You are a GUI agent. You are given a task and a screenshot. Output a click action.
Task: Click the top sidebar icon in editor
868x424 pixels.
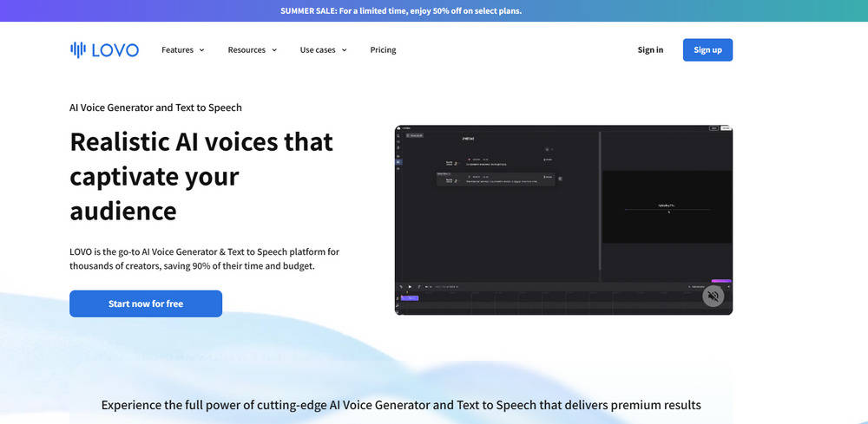click(399, 136)
